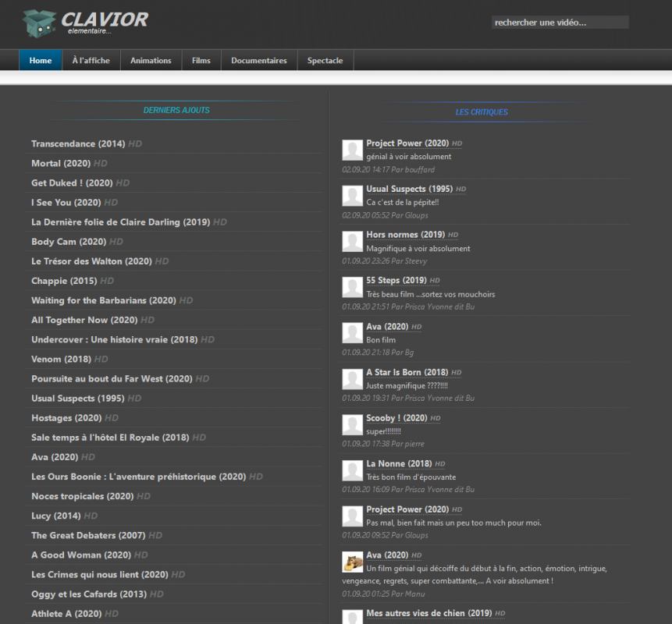Image resolution: width=672 pixels, height=624 pixels.
Task: Select Get Duked ! (2020)
Action: click(x=72, y=183)
